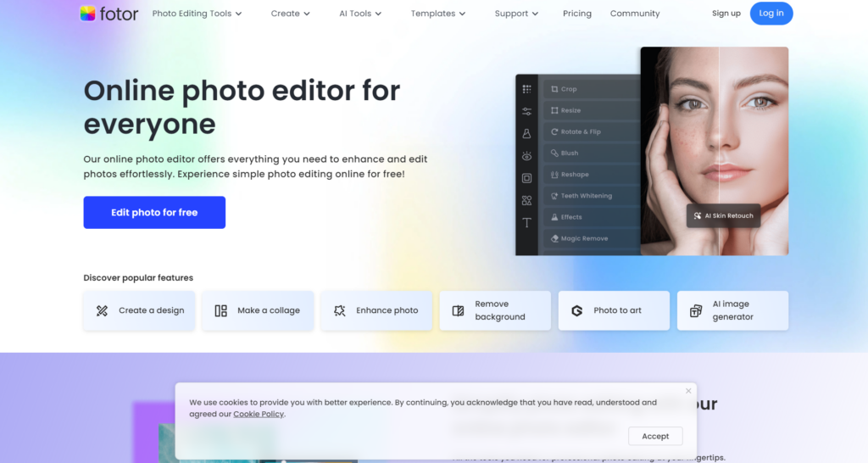Open the Community menu item

click(635, 14)
